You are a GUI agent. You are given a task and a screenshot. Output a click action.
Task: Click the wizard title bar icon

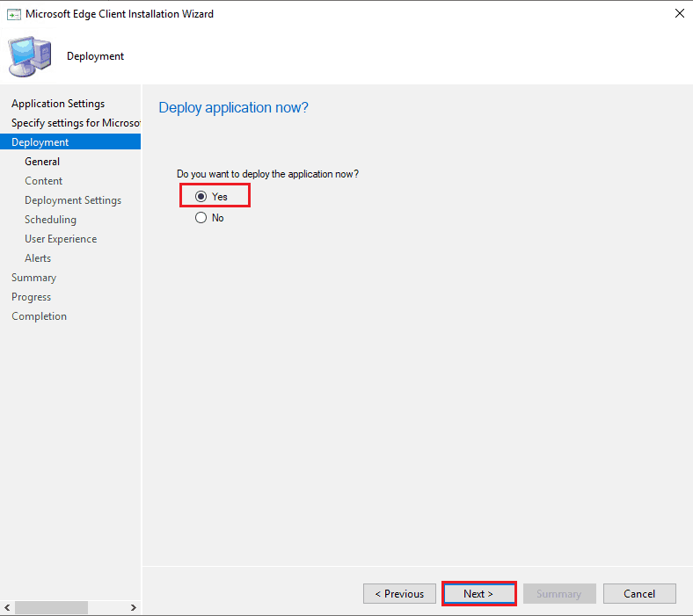coord(14,14)
